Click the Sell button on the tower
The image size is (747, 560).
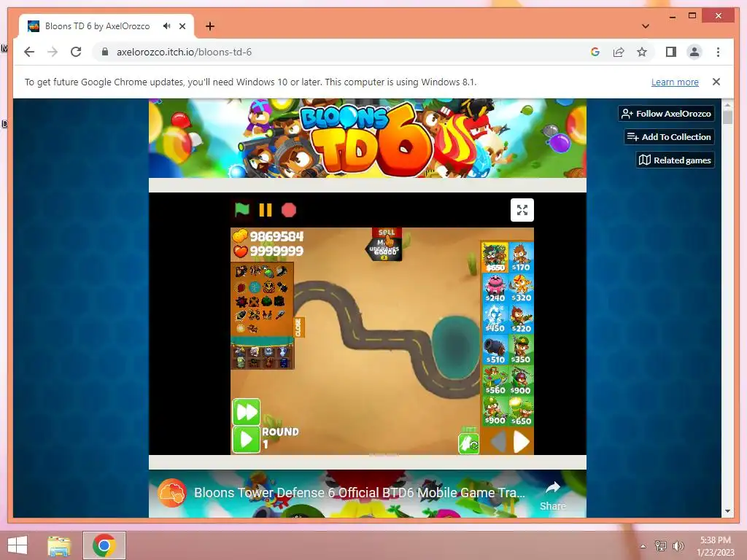[x=387, y=233]
